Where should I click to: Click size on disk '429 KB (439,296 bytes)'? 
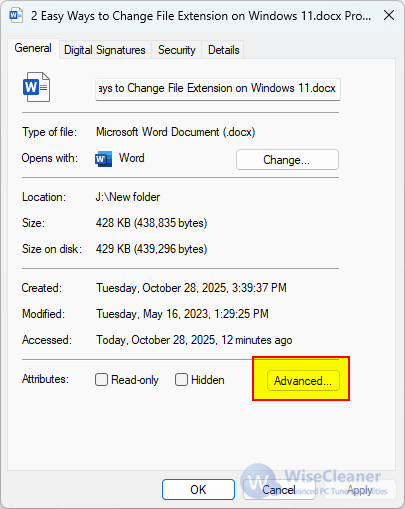pyautogui.click(x=151, y=249)
